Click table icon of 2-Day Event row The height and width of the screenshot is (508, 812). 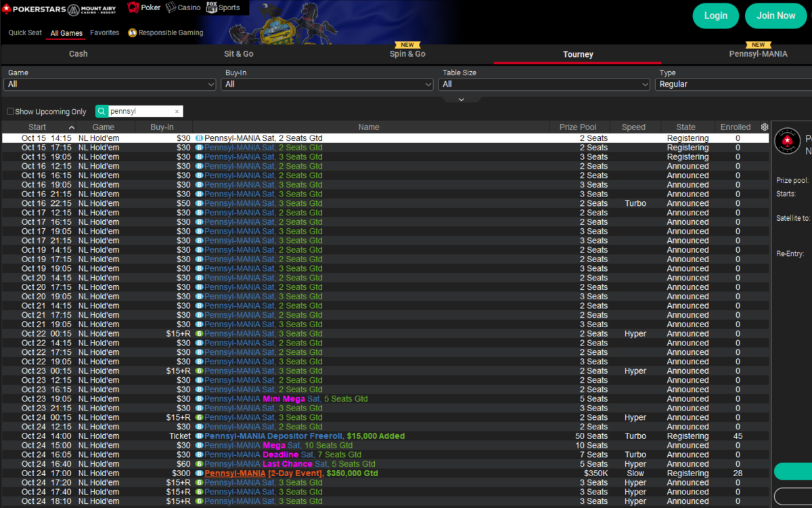(x=199, y=473)
